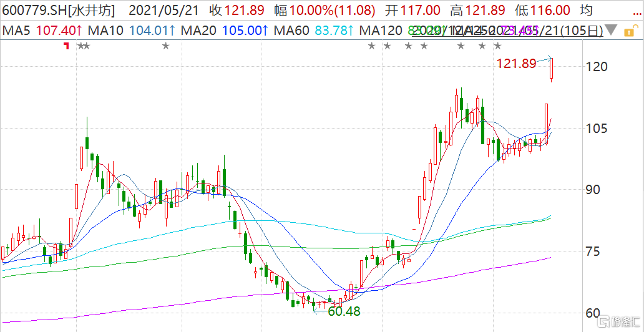Select the MA60 83.78 indicator label
The image size is (644, 332).
(314, 31)
